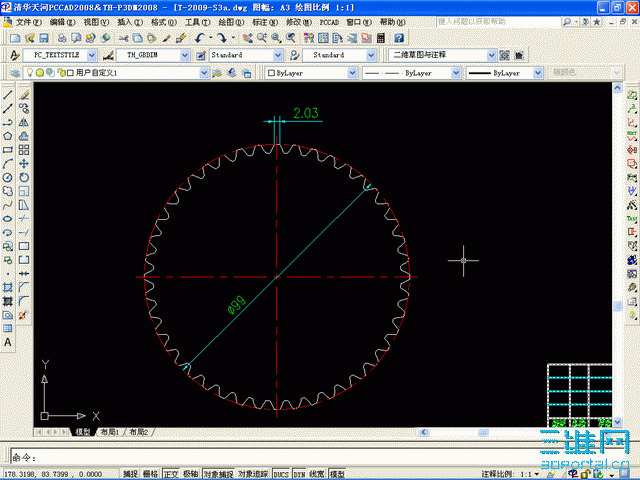Create a new drawing with the New icon
Screen dimensions: 640x480
[15, 38]
